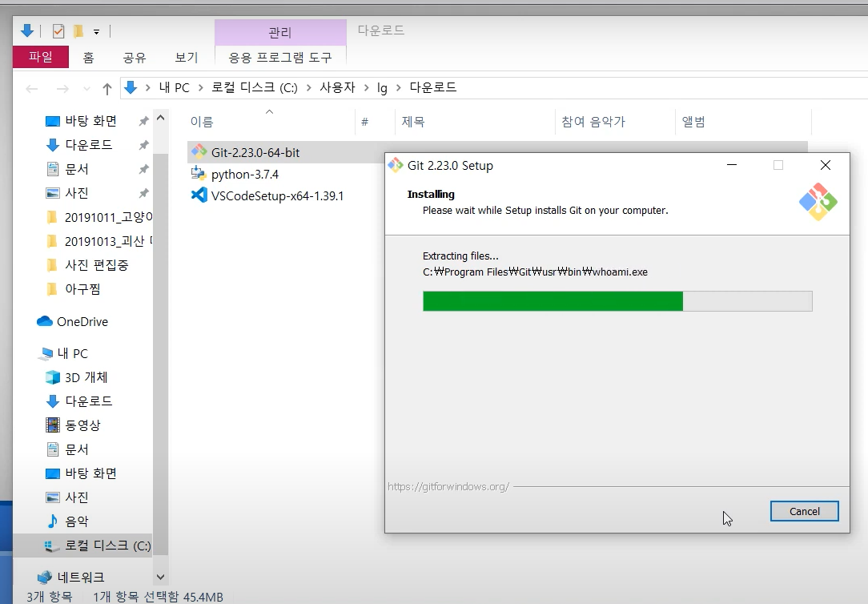
Task: Select VSCodeSetup-x64-1.39.1 file name
Action: pyautogui.click(x=277, y=196)
